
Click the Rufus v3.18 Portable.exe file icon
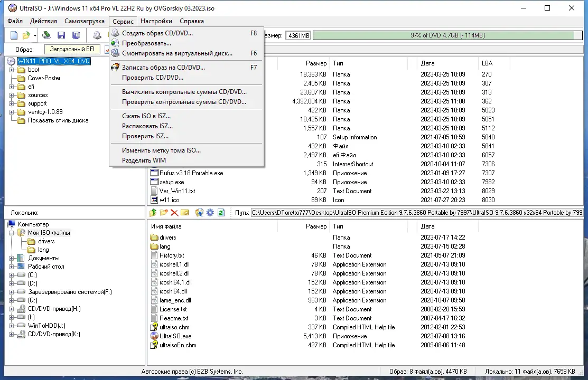pyautogui.click(x=154, y=173)
